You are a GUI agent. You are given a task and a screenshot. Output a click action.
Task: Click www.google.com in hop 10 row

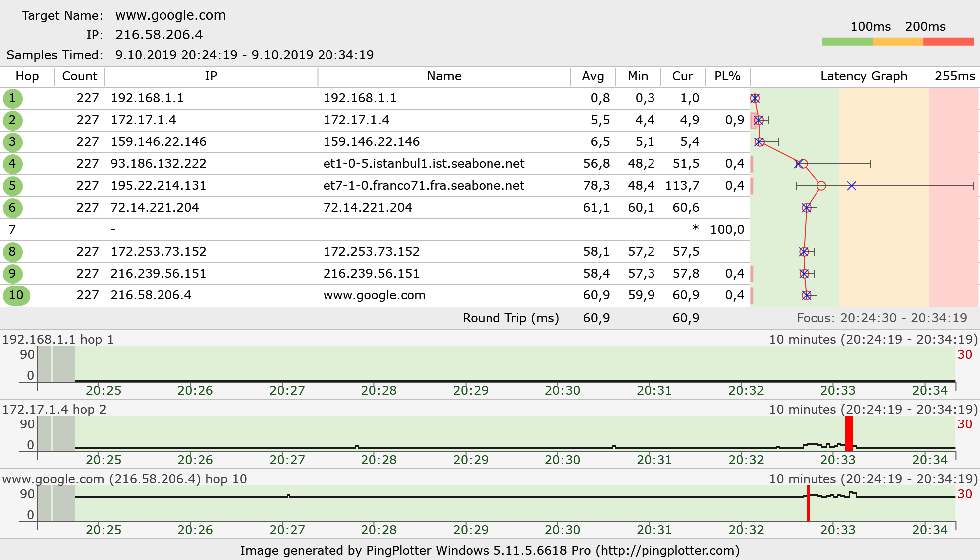(374, 295)
